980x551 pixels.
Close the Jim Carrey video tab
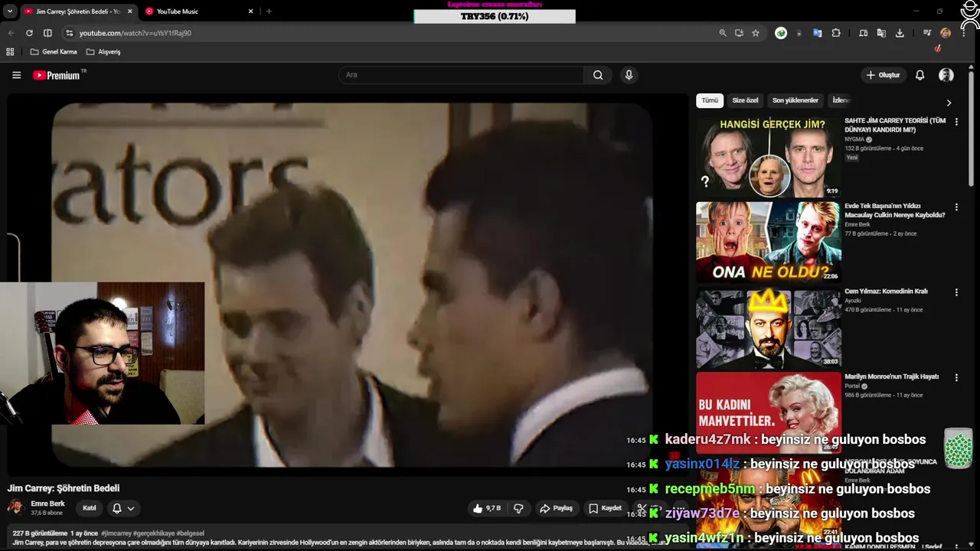[129, 11]
